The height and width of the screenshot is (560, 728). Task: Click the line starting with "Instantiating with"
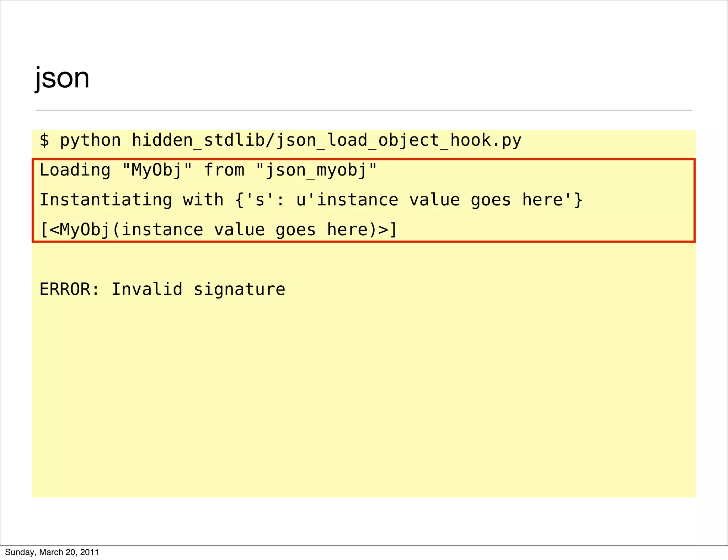coord(311,200)
